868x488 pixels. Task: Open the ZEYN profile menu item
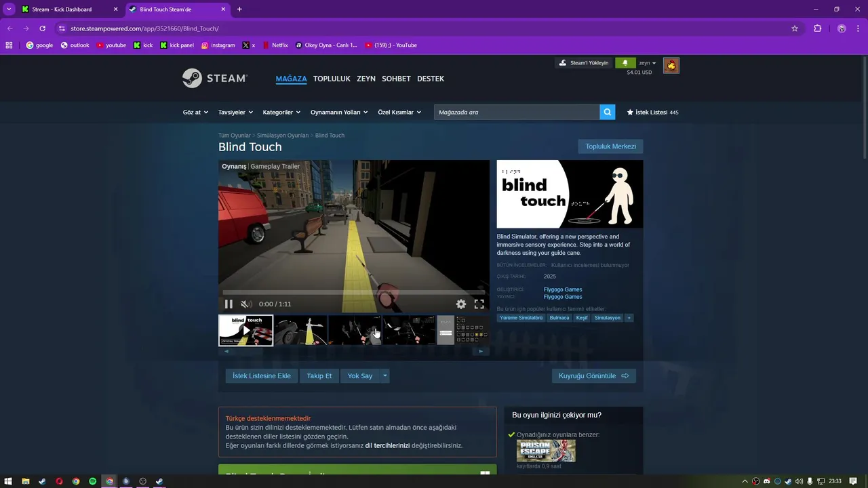tap(366, 79)
